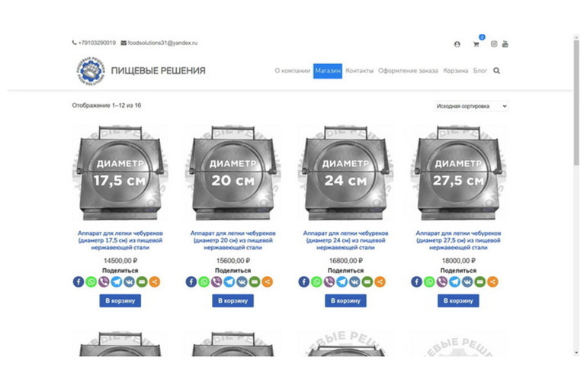Share the 27,5 см product on VK
Image resolution: width=587 pixels, height=392 pixels.
(x=467, y=281)
